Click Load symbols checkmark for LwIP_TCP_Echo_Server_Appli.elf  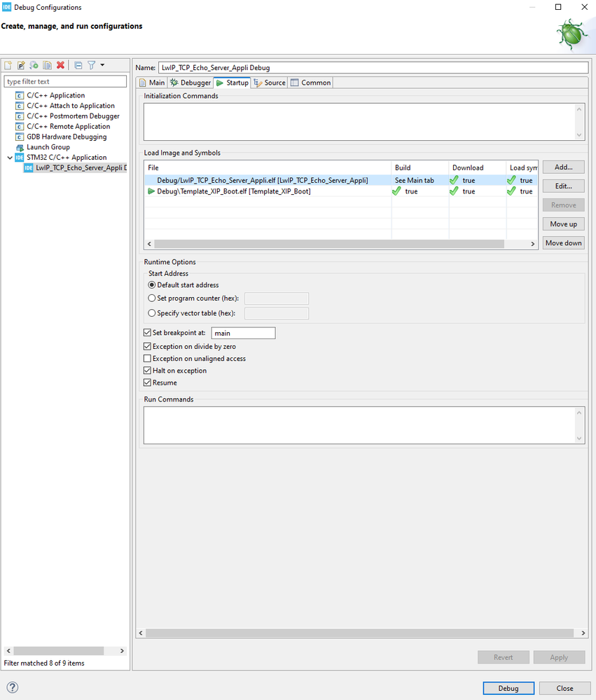512,180
